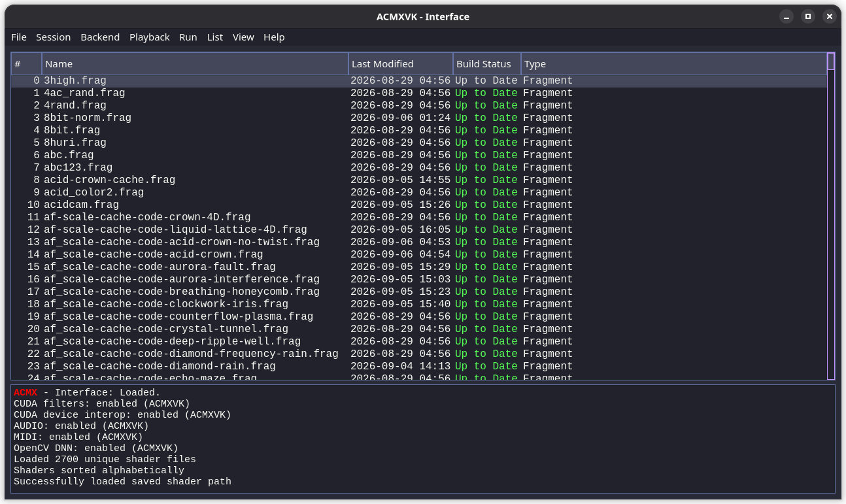Select af_scale-cache-code-clockwork-iris.frag
846x504 pixels.
419,305
